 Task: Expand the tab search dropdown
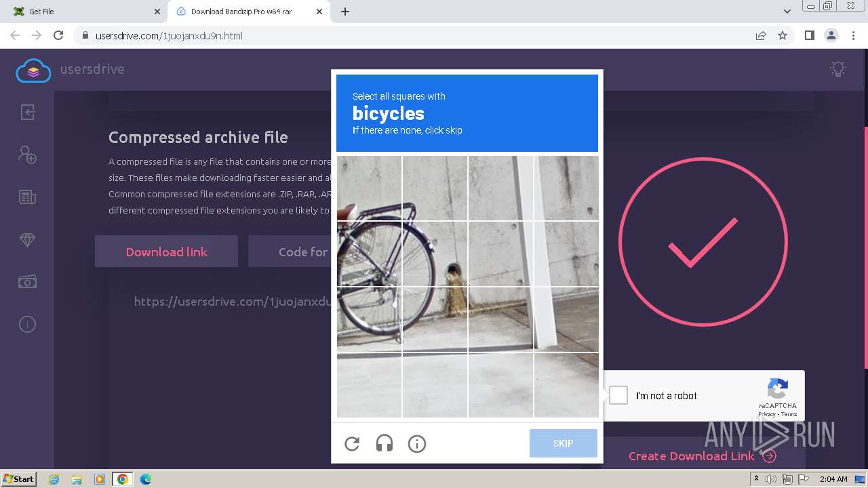click(x=787, y=12)
